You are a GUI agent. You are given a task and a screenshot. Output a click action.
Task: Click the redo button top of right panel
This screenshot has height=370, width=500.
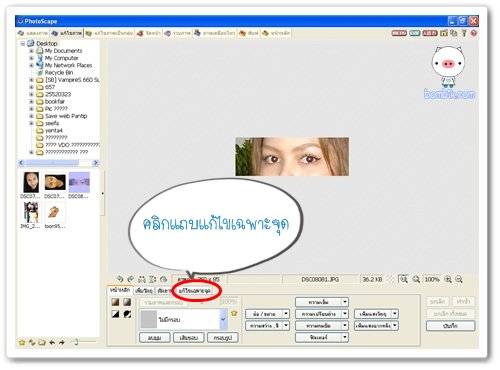click(463, 301)
